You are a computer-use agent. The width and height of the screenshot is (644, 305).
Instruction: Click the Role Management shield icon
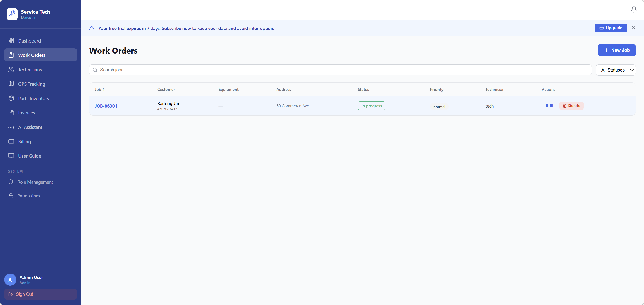pyautogui.click(x=11, y=182)
